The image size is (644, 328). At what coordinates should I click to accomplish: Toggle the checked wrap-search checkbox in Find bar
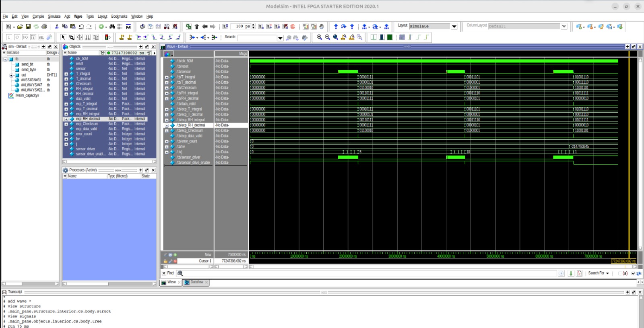tap(633, 273)
